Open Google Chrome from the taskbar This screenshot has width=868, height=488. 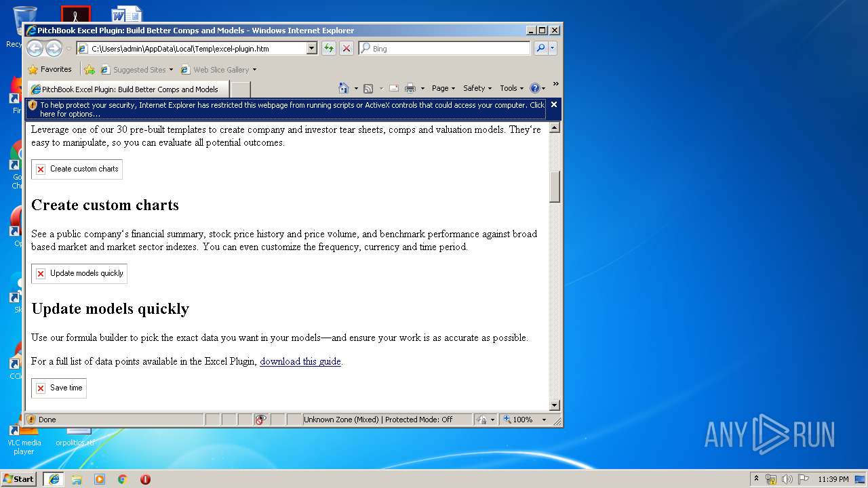123,479
